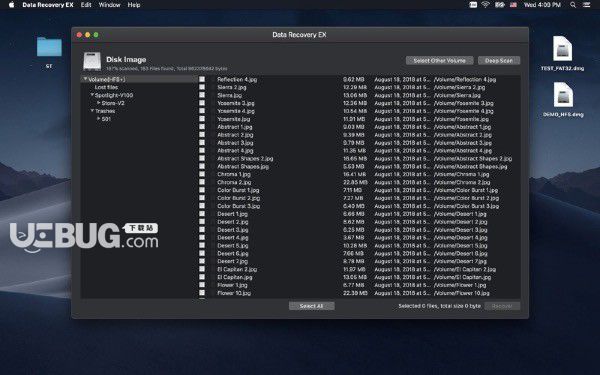Open Spotlight search magnifier icon
This screenshot has width=600, height=375.
click(x=573, y=5)
